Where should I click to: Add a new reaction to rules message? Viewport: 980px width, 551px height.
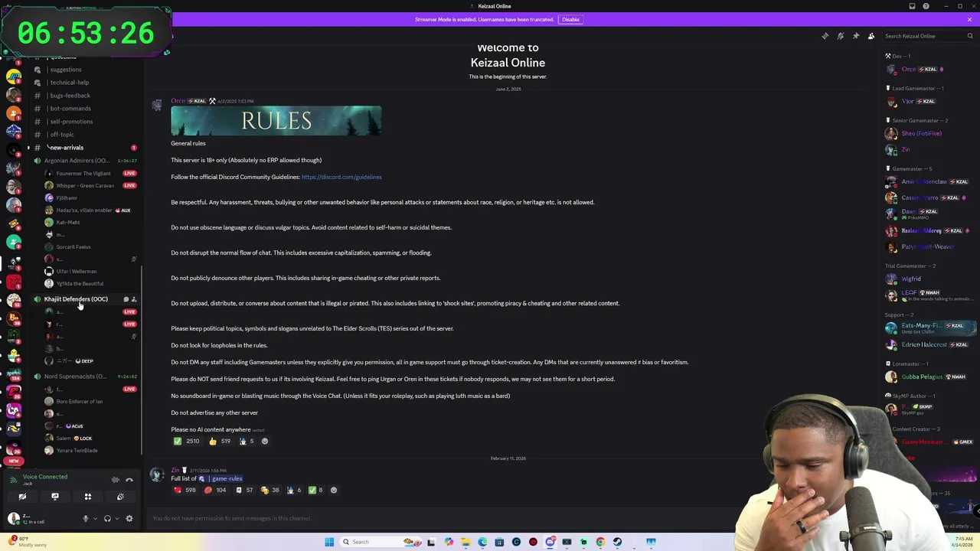(x=265, y=441)
